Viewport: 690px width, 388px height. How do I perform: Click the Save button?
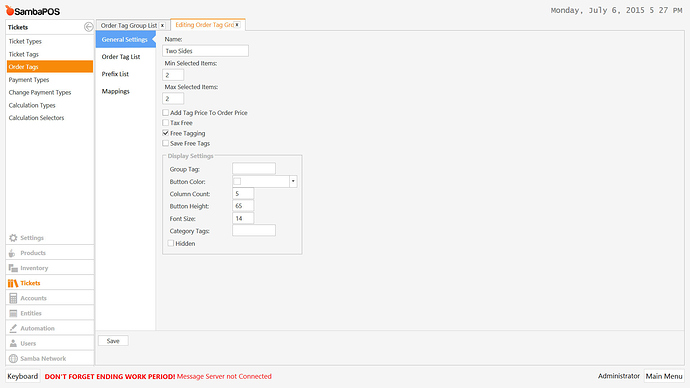click(x=113, y=341)
